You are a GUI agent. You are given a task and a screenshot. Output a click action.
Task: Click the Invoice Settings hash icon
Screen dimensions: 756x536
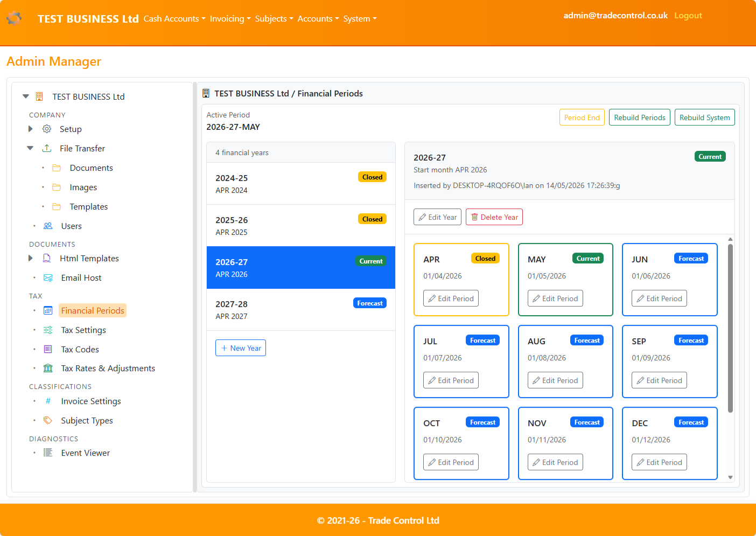tap(48, 401)
